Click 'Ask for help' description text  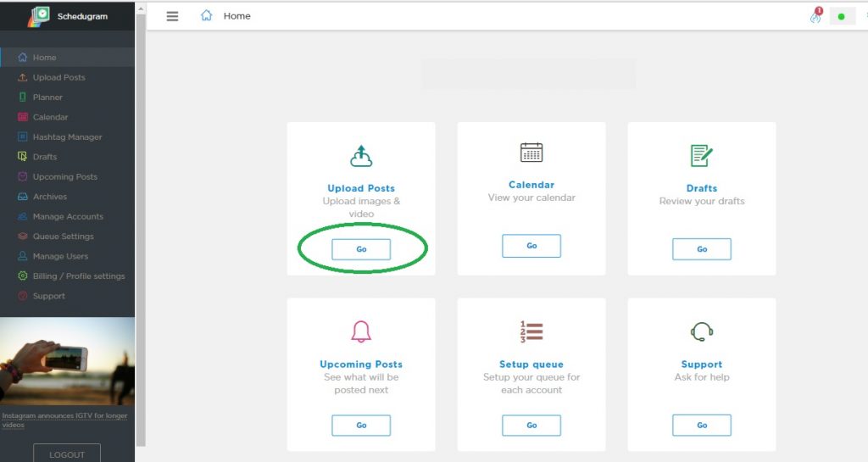coord(701,376)
